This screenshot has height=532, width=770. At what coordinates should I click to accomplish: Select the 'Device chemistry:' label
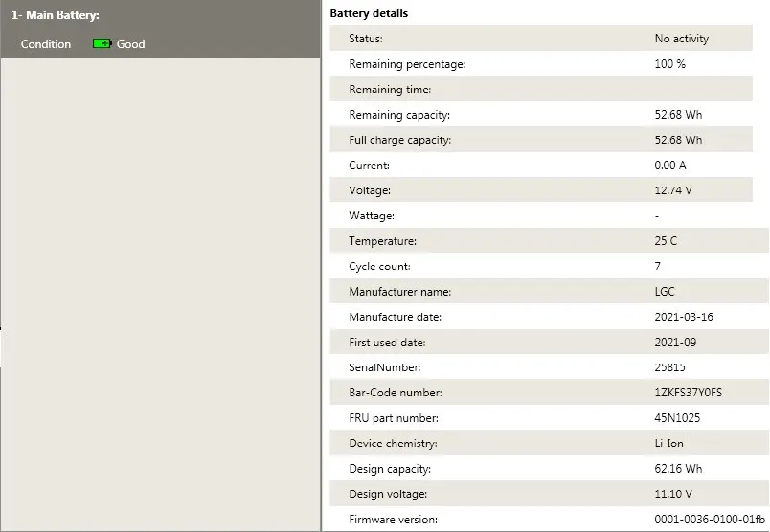pyautogui.click(x=393, y=444)
